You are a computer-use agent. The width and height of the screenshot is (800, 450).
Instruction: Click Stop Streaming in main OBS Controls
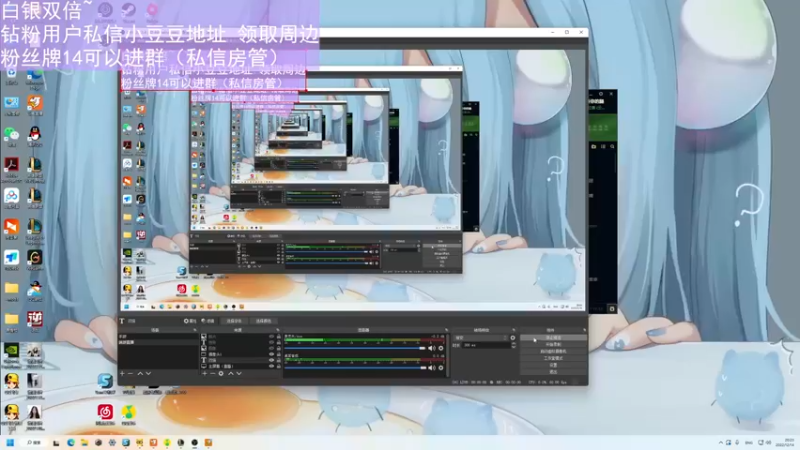554,338
